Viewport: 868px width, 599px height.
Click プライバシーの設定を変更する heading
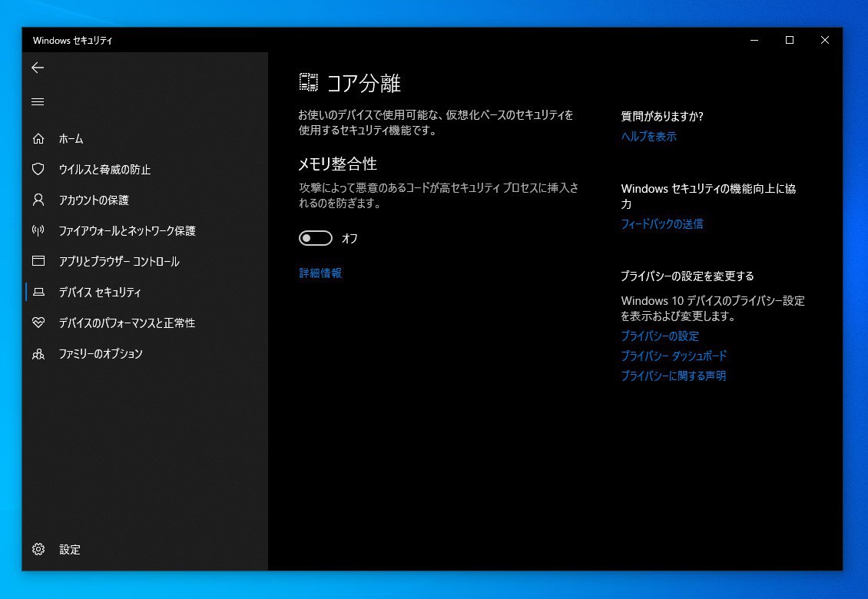pyautogui.click(x=687, y=276)
